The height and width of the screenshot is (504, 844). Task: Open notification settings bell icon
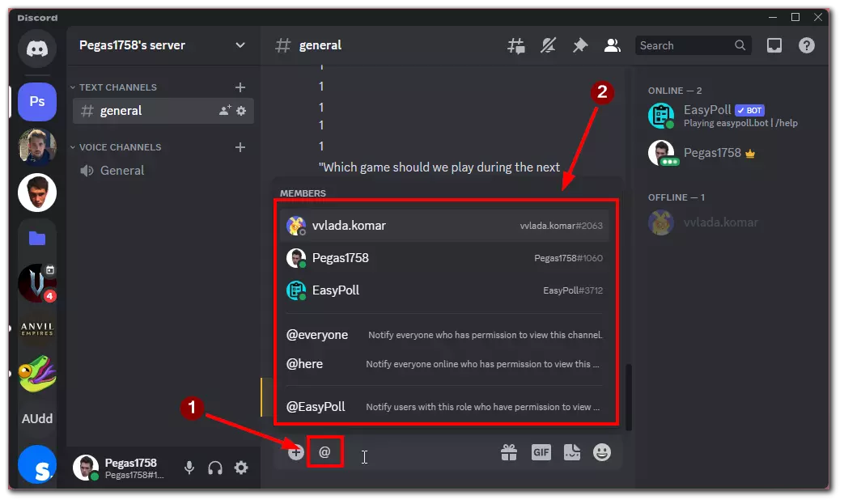tap(548, 46)
